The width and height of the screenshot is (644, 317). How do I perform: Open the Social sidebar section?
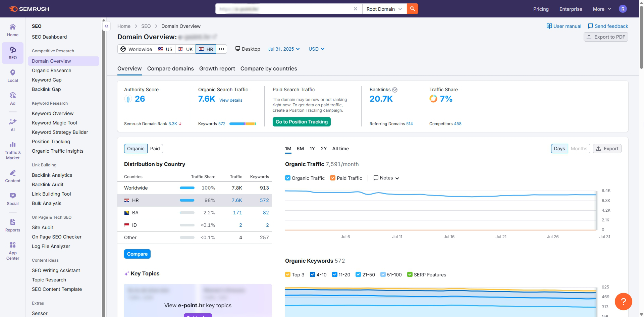click(13, 199)
